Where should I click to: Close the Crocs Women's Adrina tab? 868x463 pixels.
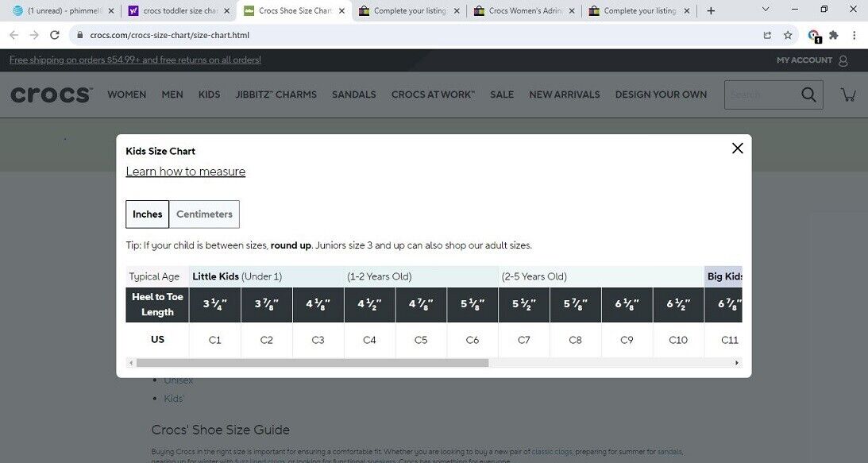(x=572, y=10)
